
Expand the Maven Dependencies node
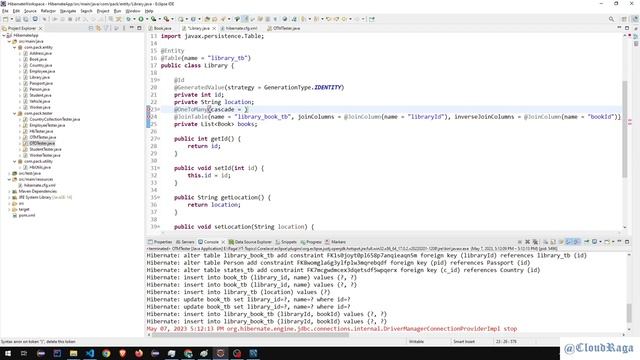[x=9, y=191]
